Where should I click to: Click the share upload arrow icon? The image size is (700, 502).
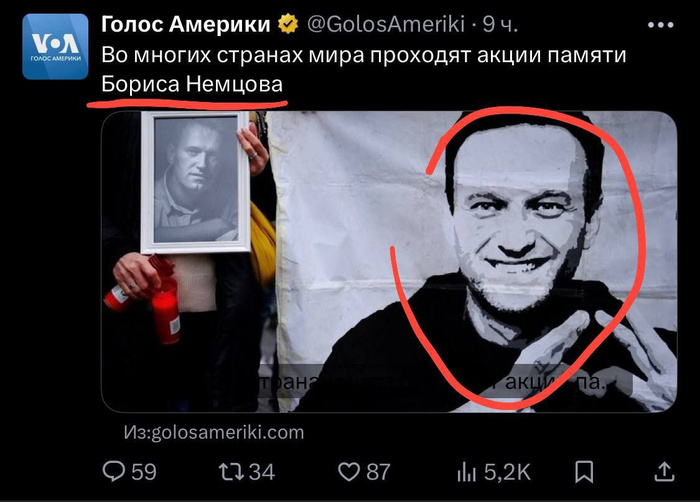click(664, 472)
